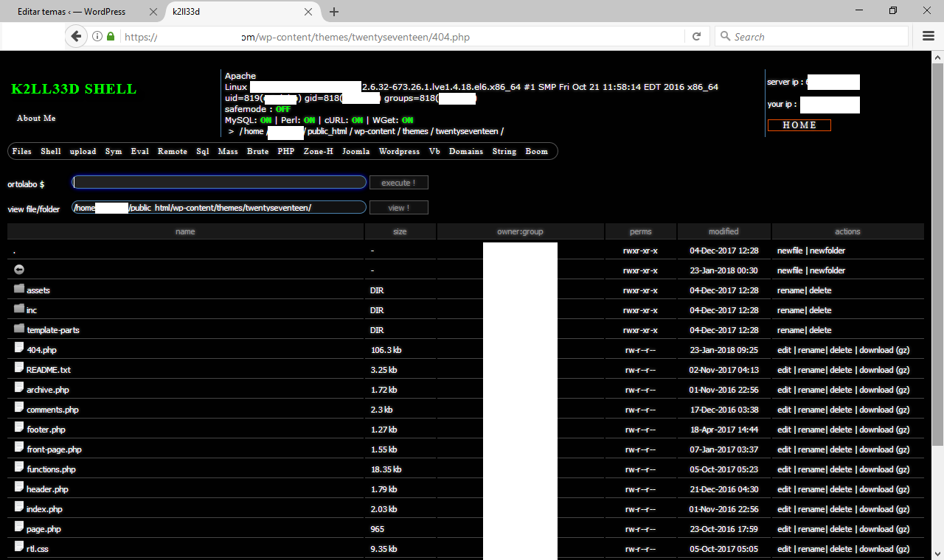
Task: Open the Files menu item
Action: [x=22, y=151]
